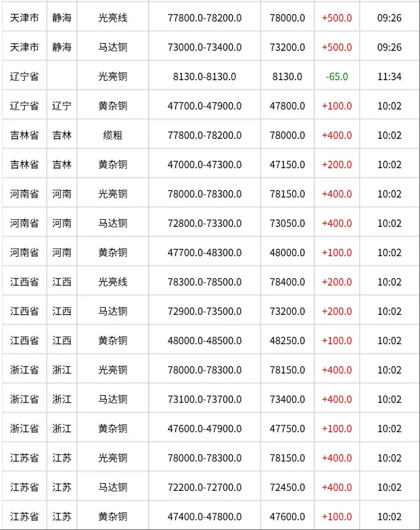Viewport: 420px width, 530px height.
Task: Select 73200.0 average in 江西省 马达铜 row
Action: click(287, 312)
